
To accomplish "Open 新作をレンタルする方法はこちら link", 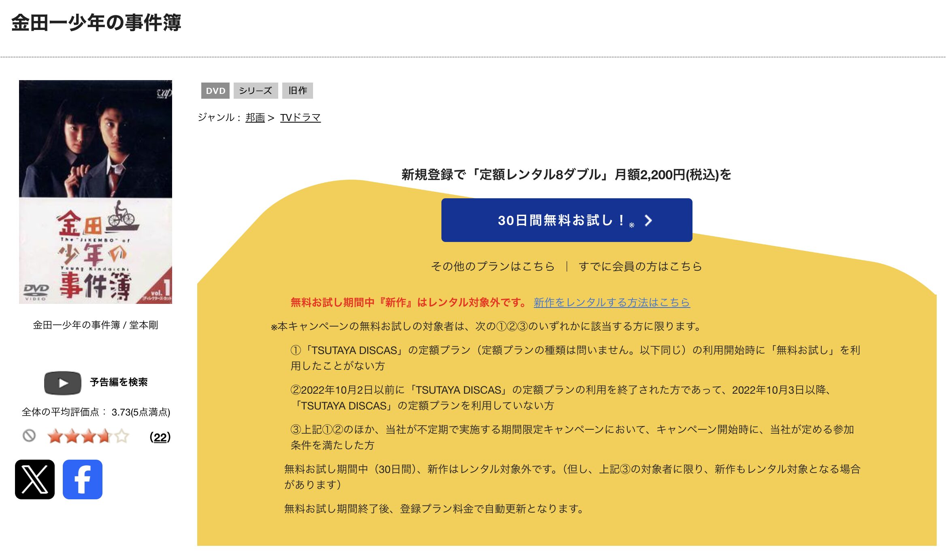I will pyautogui.click(x=612, y=302).
